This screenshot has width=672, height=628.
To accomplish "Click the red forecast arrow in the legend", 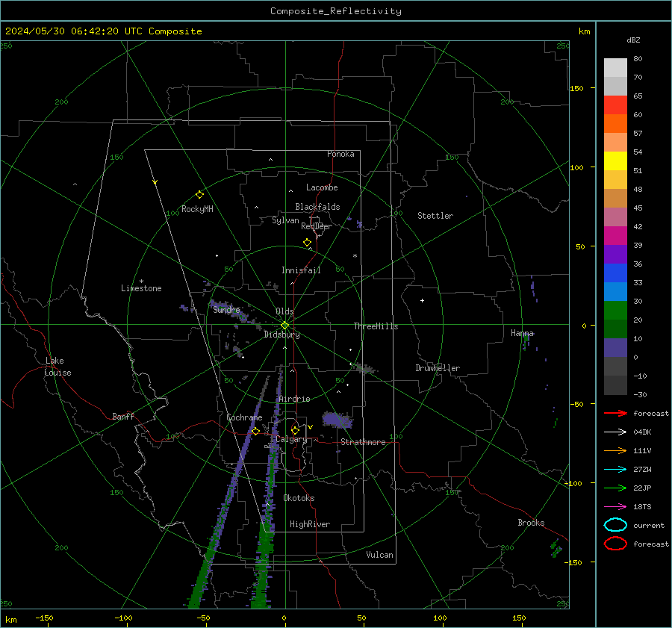I will 615,413.
